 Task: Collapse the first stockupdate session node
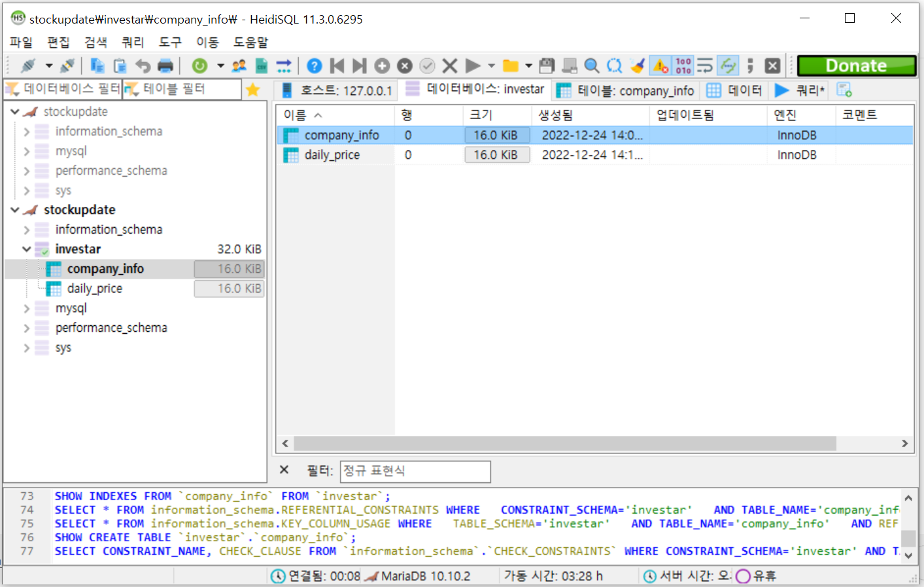tap(14, 112)
